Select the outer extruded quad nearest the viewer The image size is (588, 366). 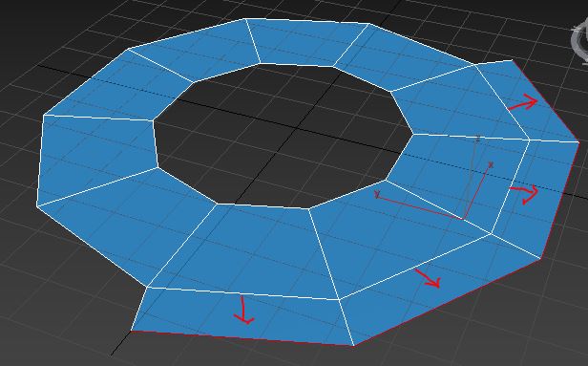point(243,316)
